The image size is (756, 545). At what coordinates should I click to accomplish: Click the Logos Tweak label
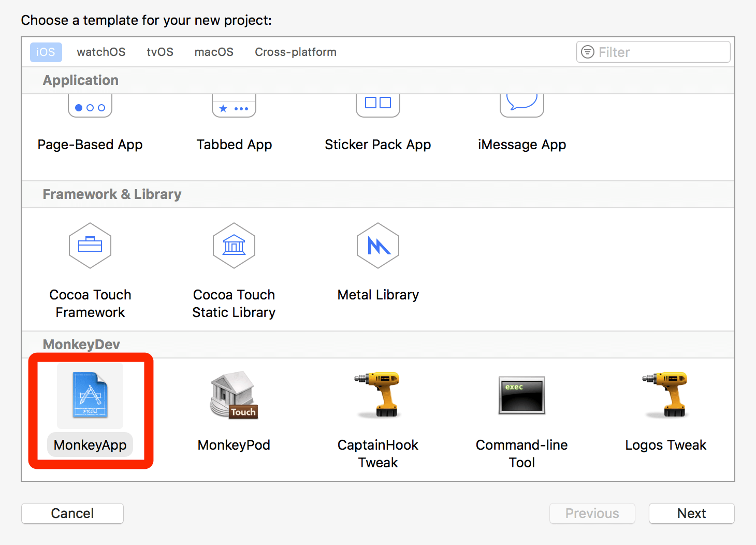coord(666,445)
